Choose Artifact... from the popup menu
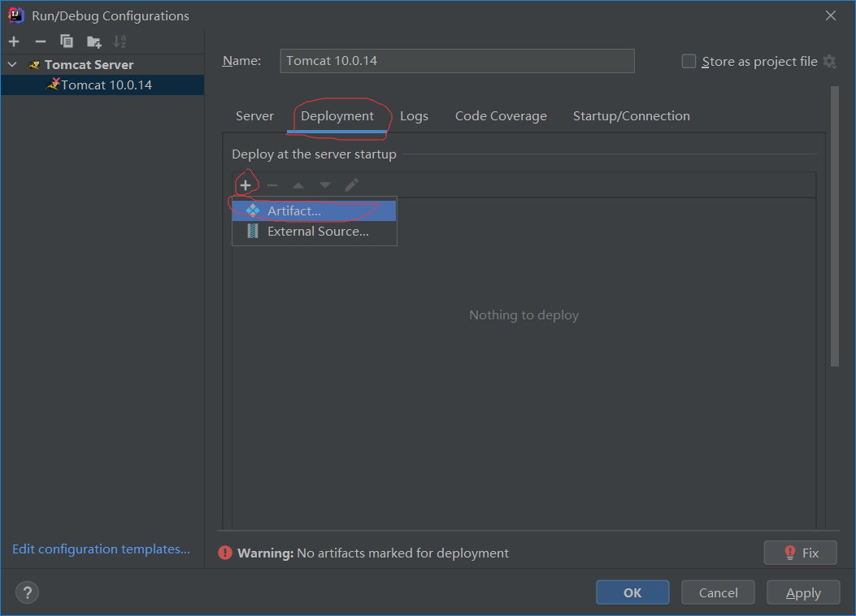Screen dimensions: 856x616 314,210
